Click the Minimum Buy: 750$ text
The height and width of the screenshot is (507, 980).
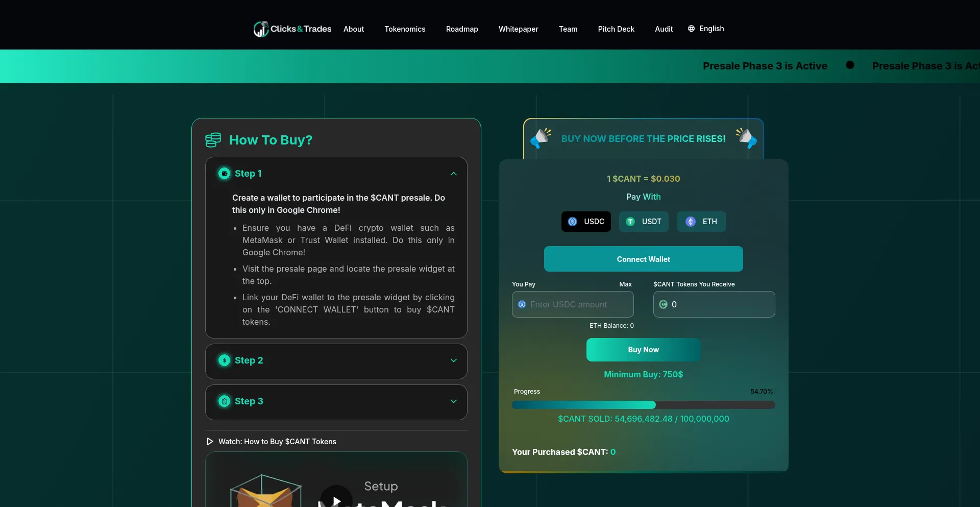[644, 374]
